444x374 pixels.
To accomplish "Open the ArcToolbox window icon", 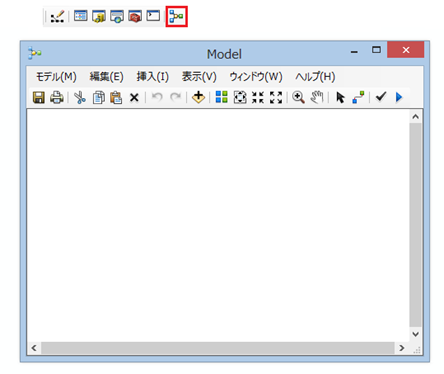I will (135, 16).
